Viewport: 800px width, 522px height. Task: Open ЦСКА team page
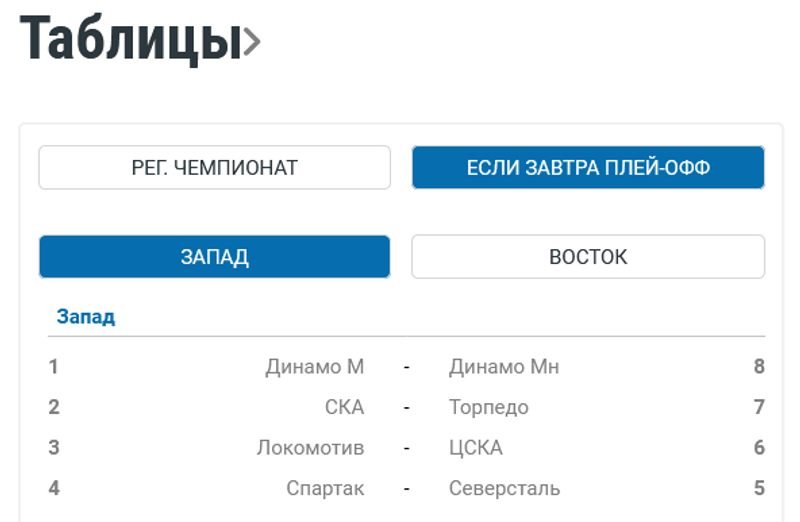pyautogui.click(x=476, y=448)
